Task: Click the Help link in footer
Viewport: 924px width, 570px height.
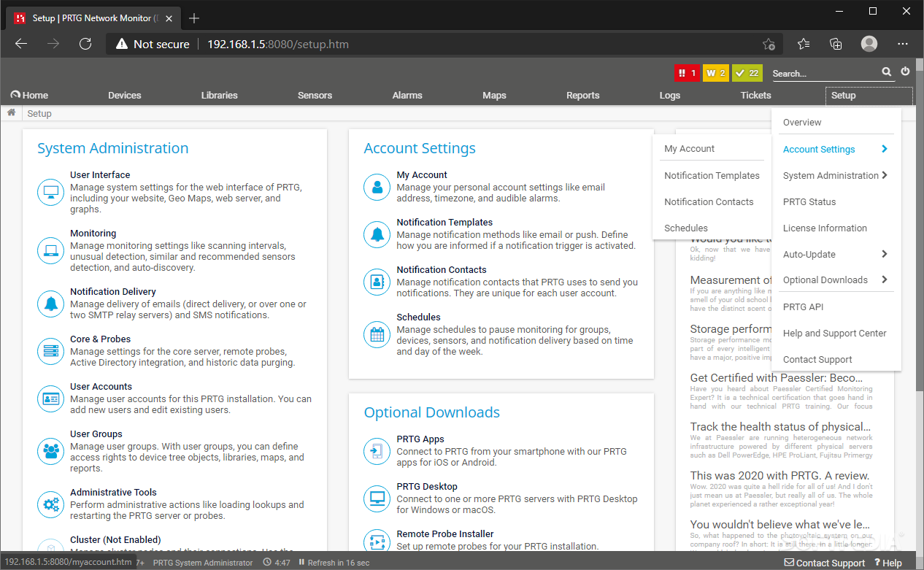Action: tap(887, 563)
